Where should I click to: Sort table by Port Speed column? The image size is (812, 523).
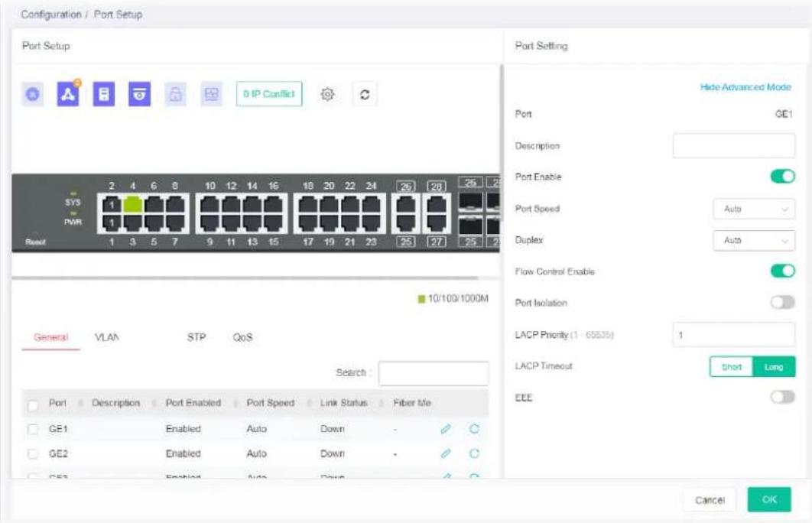[x=309, y=404]
